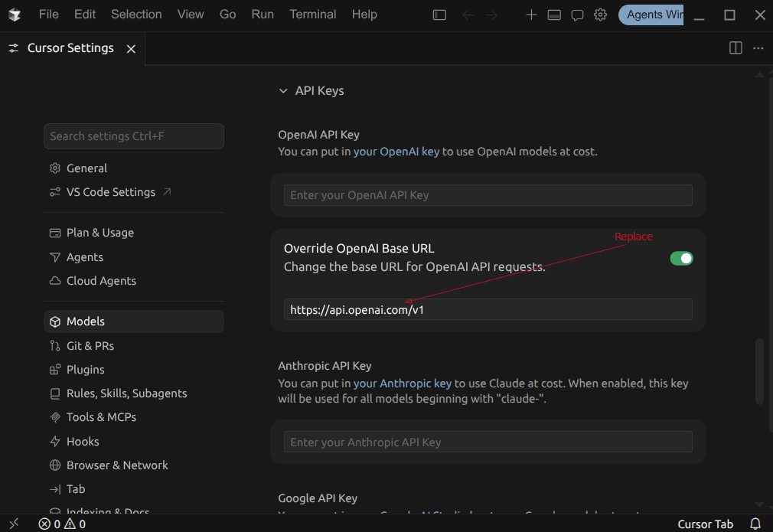Open notifications bell in status bar

[755, 524]
